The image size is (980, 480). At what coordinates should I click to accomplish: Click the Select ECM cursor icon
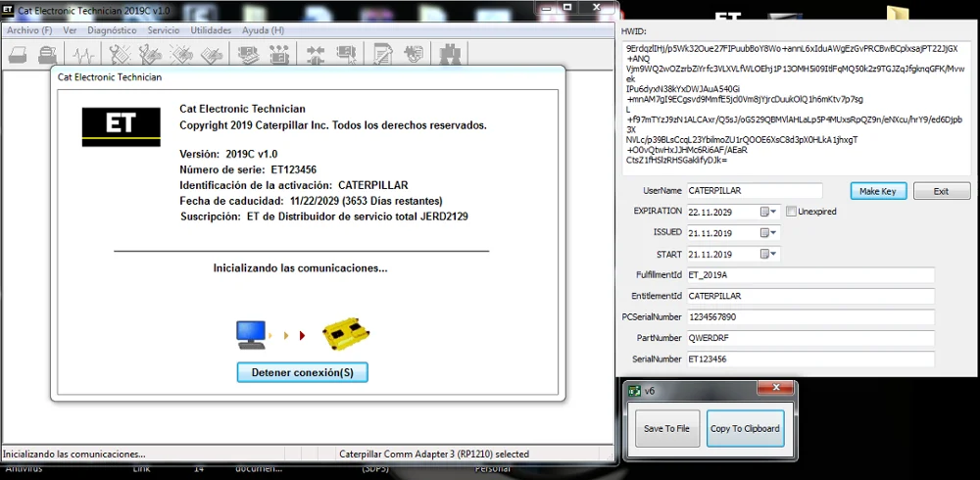tap(346, 55)
